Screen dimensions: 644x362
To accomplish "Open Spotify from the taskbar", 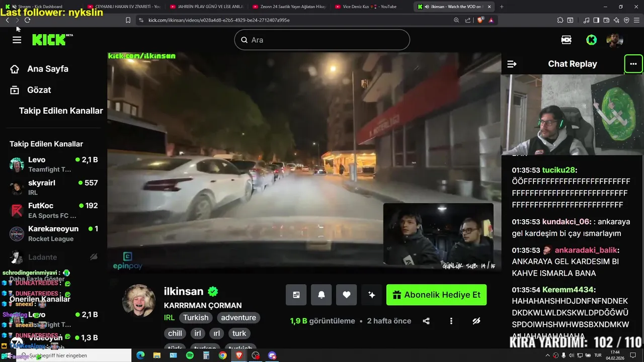I will point(190,355).
